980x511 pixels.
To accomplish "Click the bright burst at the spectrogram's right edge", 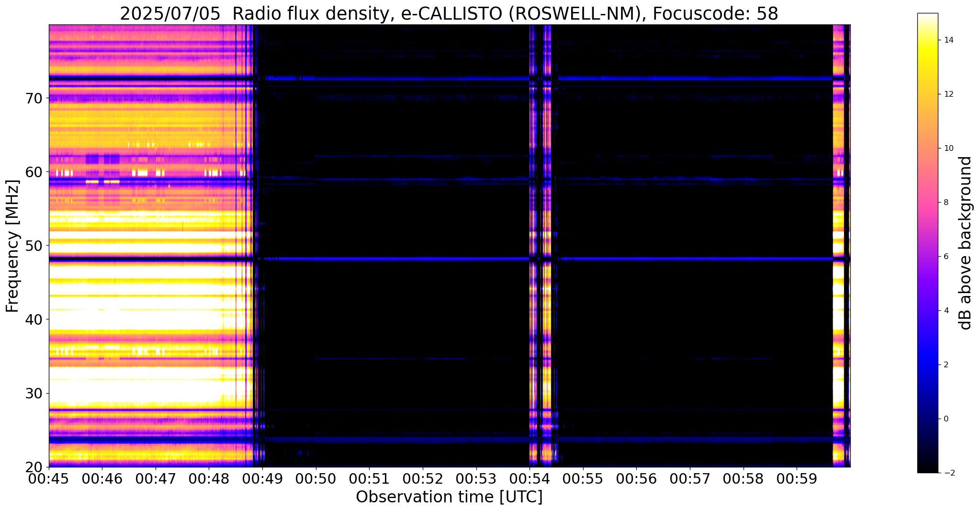I will tap(838, 246).
